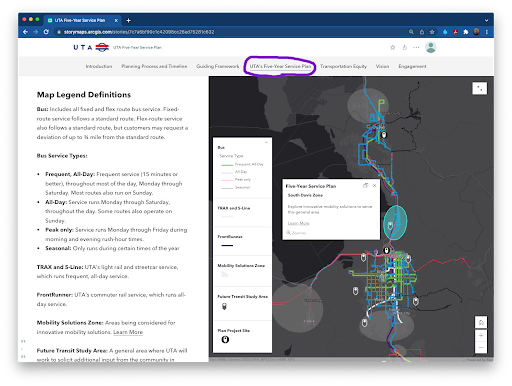The width and height of the screenshot is (512, 386).
Task: Collapse the map legend panel
Action: pyautogui.click(x=266, y=143)
